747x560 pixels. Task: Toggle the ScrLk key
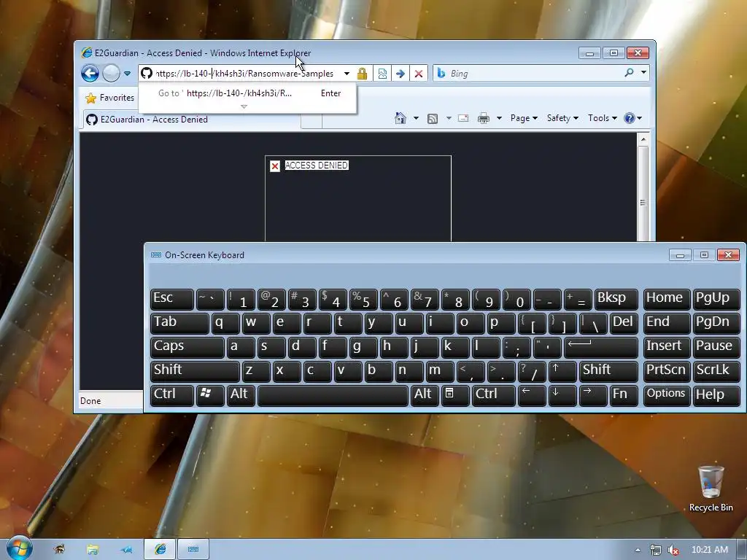click(716, 371)
